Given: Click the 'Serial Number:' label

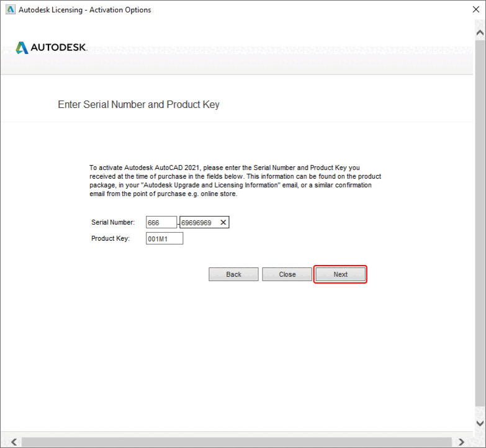Looking at the screenshot, I should (x=113, y=222).
